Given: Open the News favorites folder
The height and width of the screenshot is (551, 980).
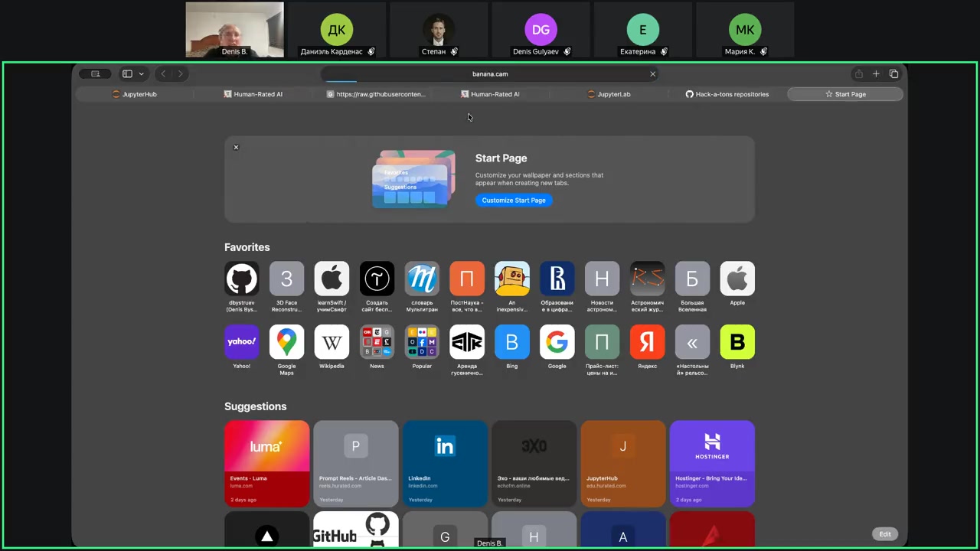Looking at the screenshot, I should 377,342.
